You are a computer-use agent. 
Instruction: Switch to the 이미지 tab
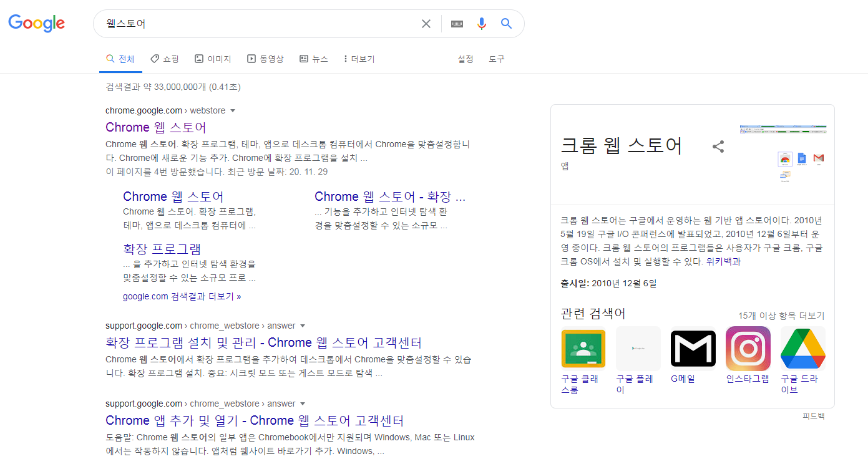[213, 59]
